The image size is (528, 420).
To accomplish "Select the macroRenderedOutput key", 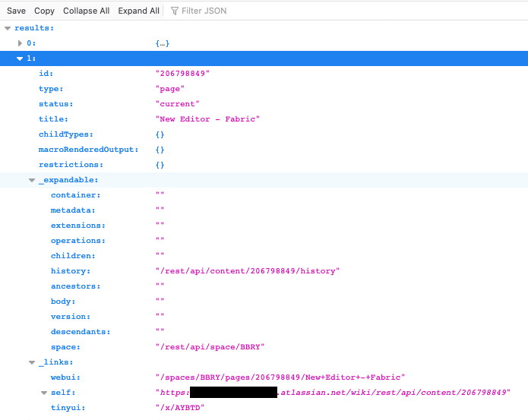I will tap(89, 150).
